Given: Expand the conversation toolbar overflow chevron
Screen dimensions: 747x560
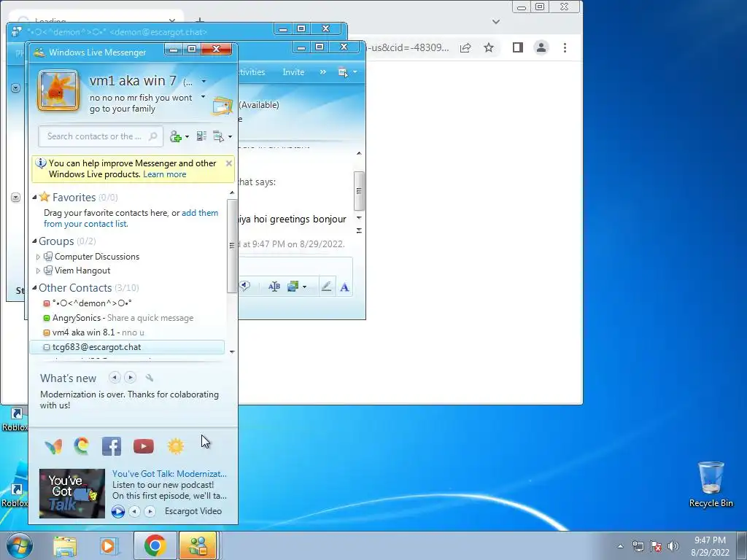Looking at the screenshot, I should point(323,72).
